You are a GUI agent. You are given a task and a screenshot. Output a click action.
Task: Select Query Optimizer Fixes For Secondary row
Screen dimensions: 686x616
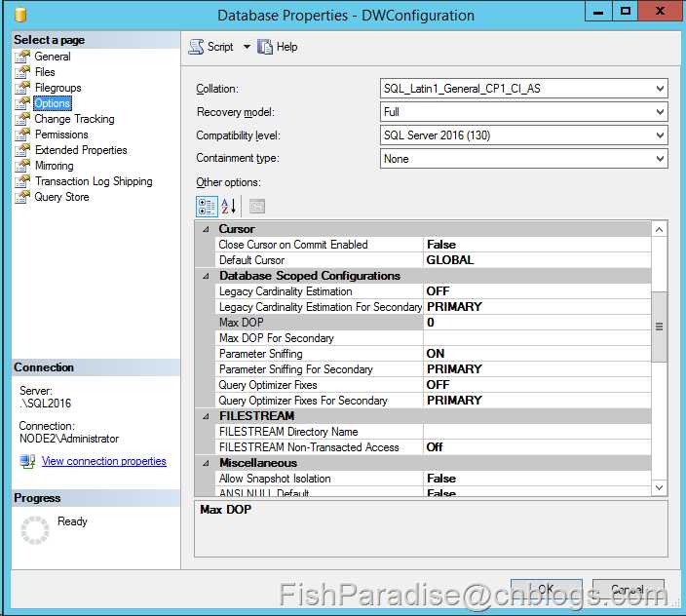click(x=433, y=401)
